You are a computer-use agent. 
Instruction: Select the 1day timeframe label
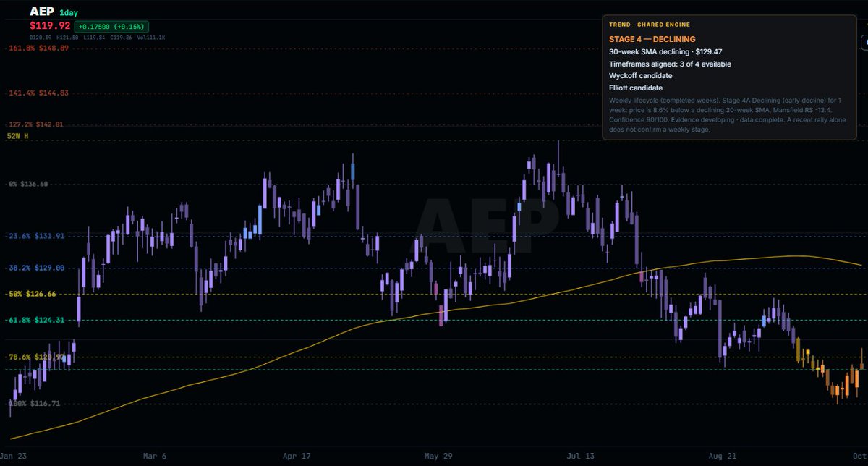pyautogui.click(x=69, y=13)
